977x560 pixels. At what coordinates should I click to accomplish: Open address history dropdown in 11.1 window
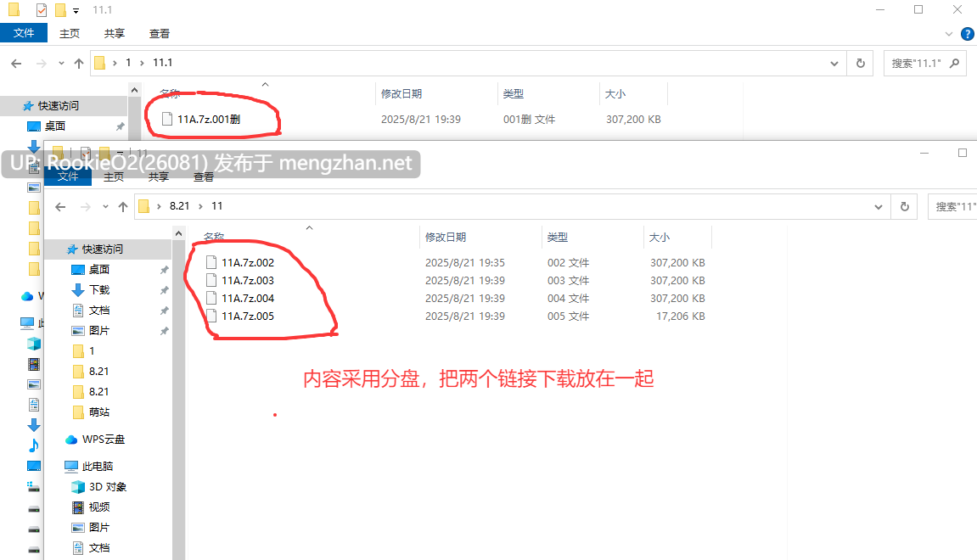(x=834, y=63)
